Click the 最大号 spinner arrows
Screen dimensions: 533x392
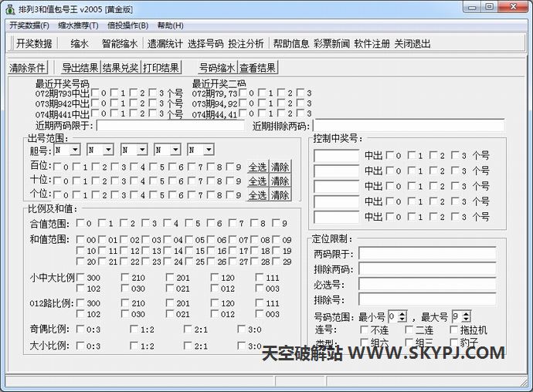467,316
